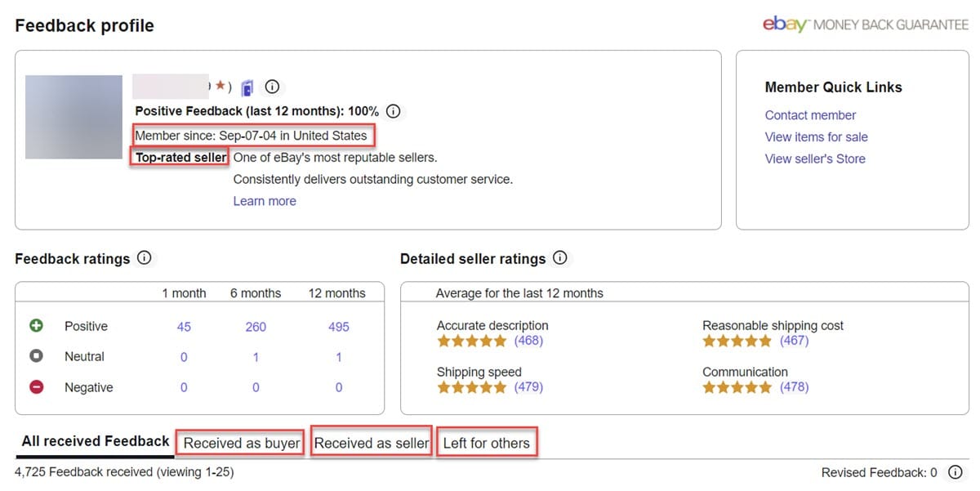Click the green Positive plus icon
The height and width of the screenshot is (491, 980).
pos(36,326)
